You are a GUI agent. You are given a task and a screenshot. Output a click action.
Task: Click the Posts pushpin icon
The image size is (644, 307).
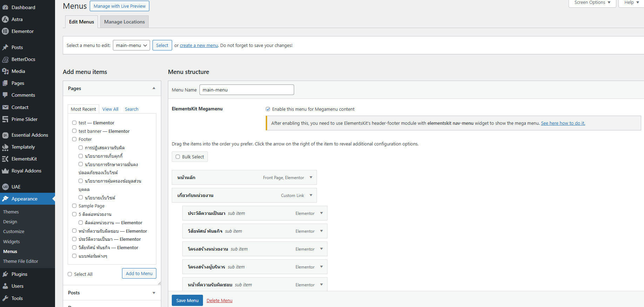(5, 47)
